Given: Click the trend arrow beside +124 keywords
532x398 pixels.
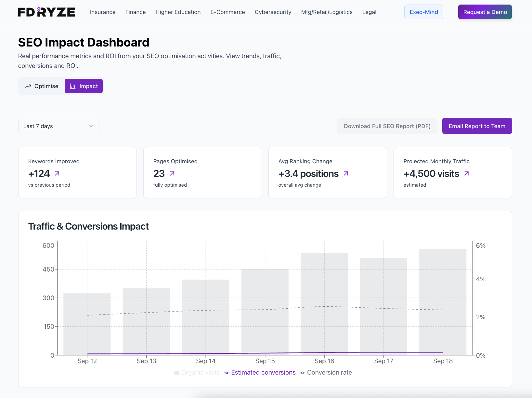Looking at the screenshot, I should pyautogui.click(x=57, y=174).
